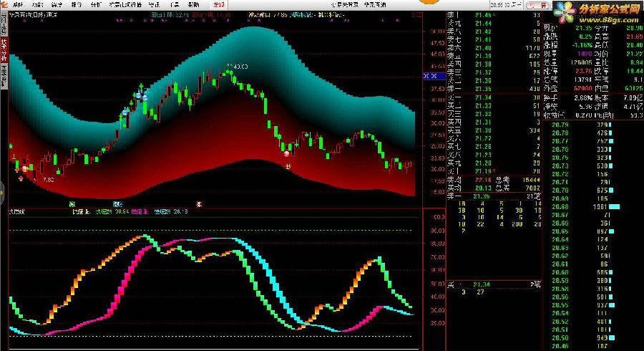The image size is (644, 351).
Task: Click buy price 21.19 in order book
Action: coord(483,171)
